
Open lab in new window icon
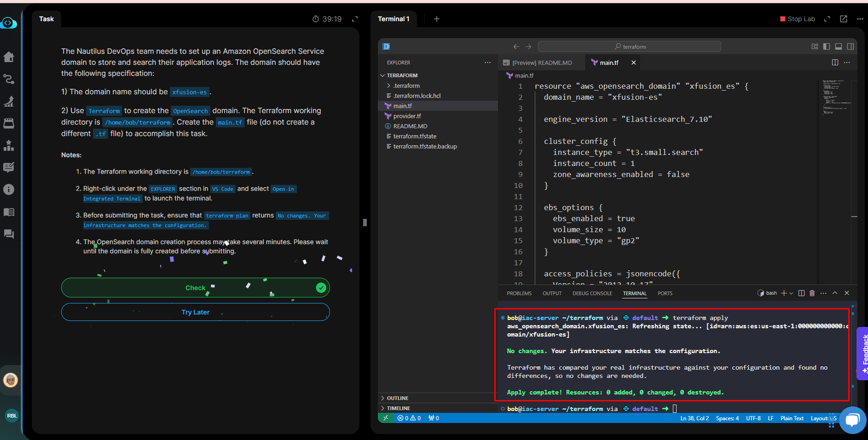[x=844, y=19]
